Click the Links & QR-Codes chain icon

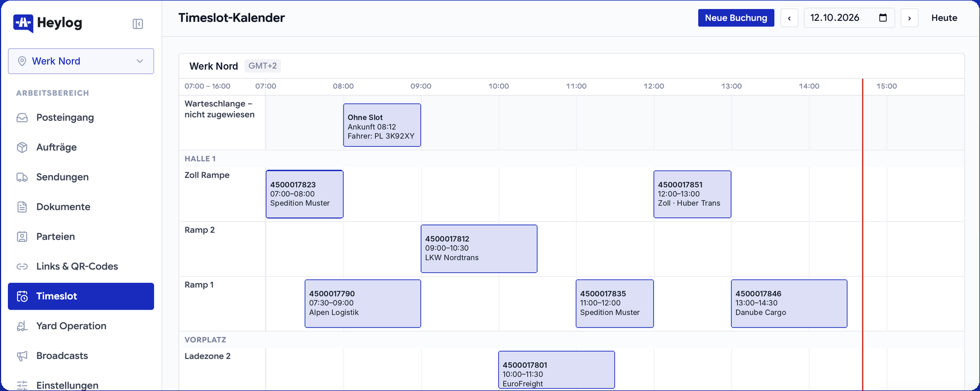[x=22, y=267]
